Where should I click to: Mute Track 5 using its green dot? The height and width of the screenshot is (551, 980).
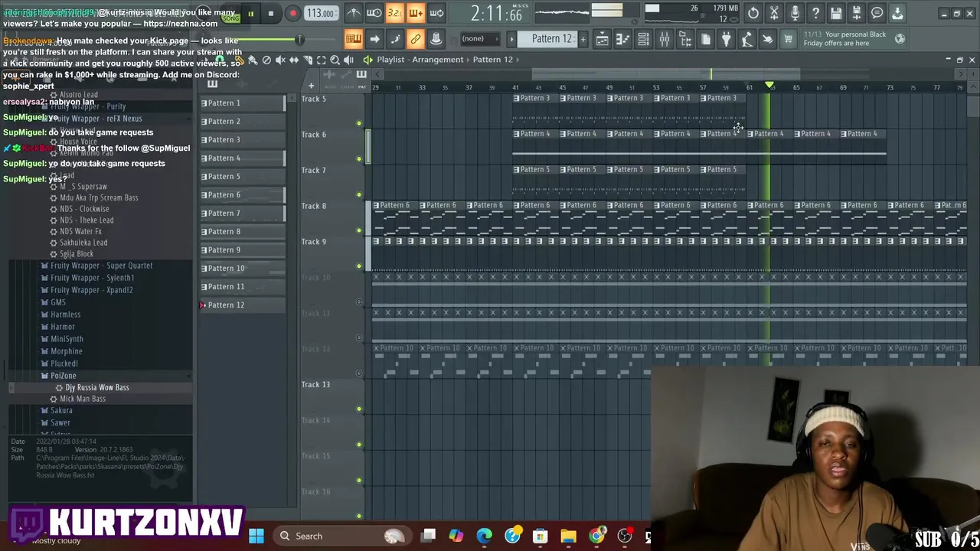click(359, 123)
